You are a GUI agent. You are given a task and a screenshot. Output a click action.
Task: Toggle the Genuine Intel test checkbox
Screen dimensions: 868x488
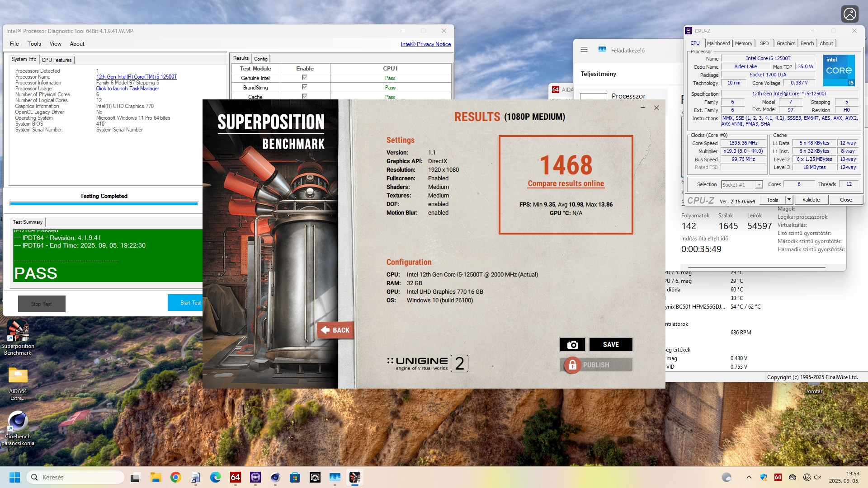(x=305, y=78)
